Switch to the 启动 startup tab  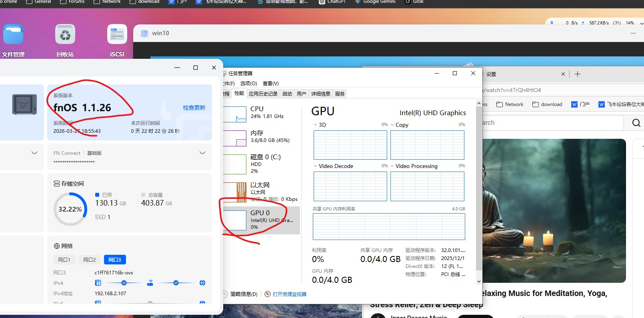[x=287, y=94]
